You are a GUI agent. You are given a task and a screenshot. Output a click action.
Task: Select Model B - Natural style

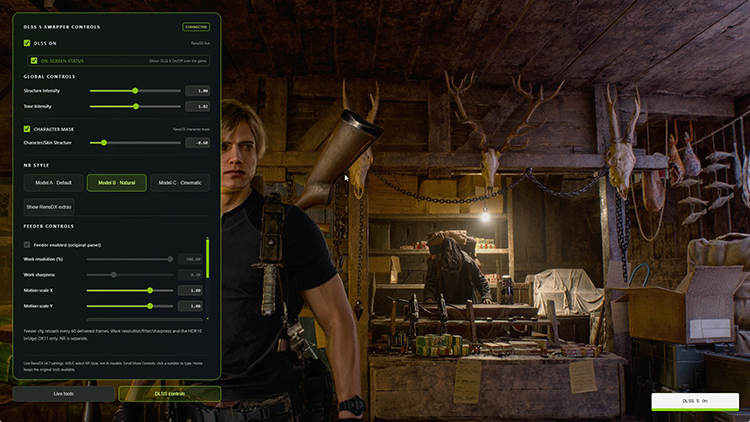click(x=117, y=183)
